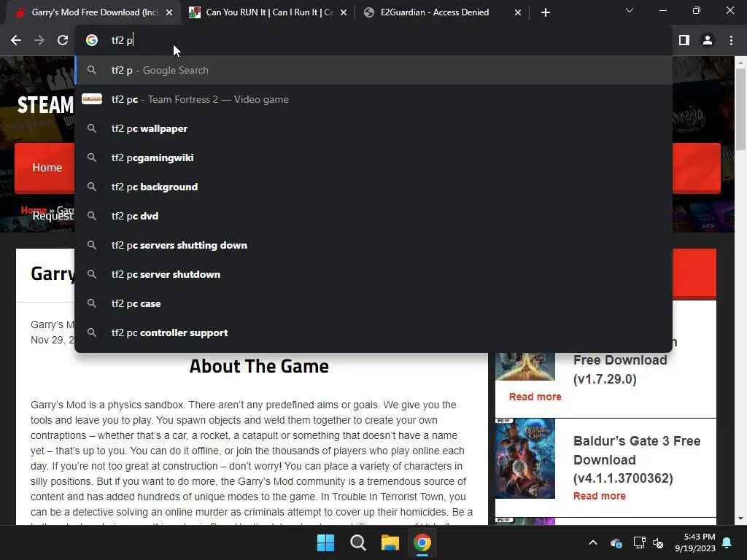This screenshot has height=560, width=747.
Task: Click search icon beside 'tf2 pc case'
Action: point(92,303)
